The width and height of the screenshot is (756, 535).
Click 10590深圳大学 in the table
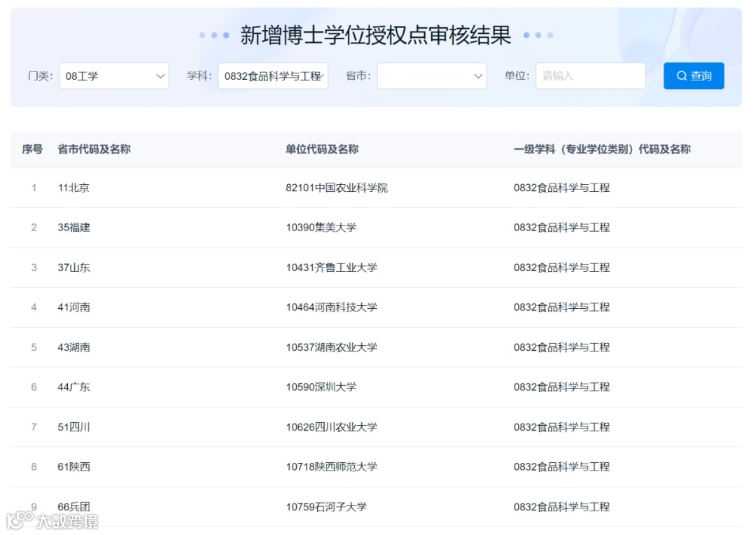click(321, 387)
